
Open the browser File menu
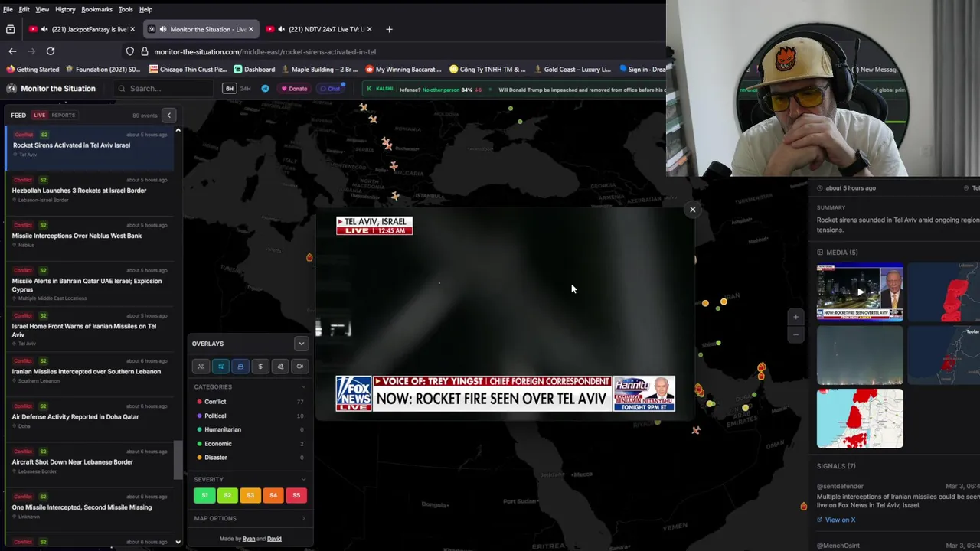point(8,9)
